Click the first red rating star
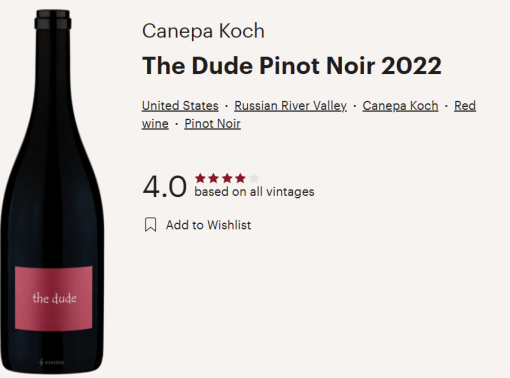 click(200, 178)
